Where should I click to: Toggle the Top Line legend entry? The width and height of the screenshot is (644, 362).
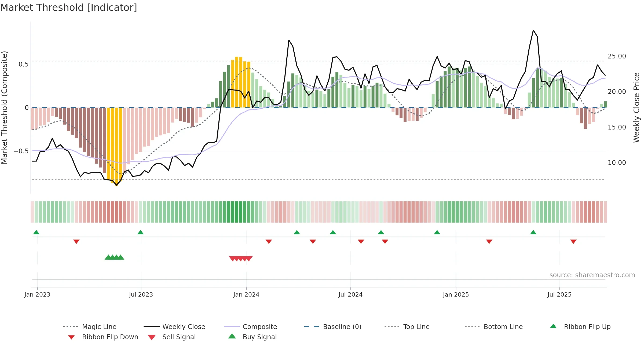click(407, 327)
